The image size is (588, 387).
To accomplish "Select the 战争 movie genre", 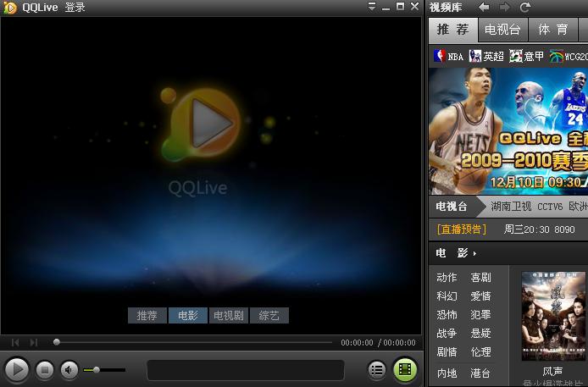I will coord(447,334).
